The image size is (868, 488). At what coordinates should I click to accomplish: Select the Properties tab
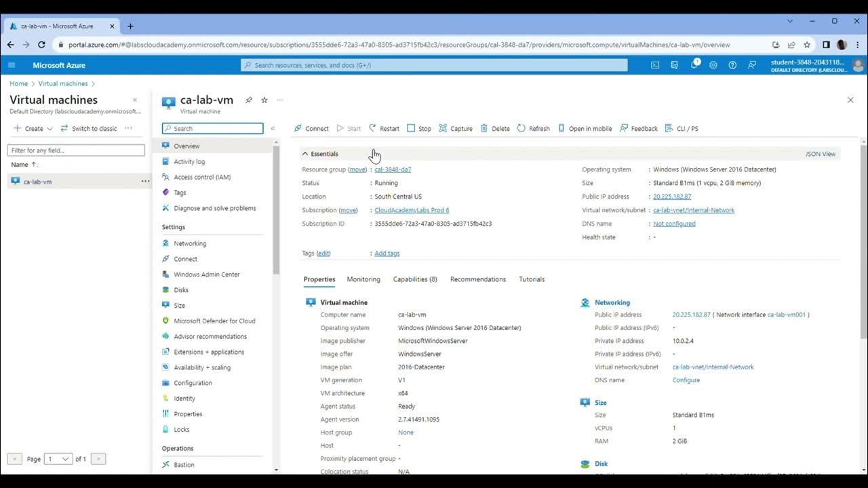pyautogui.click(x=319, y=279)
